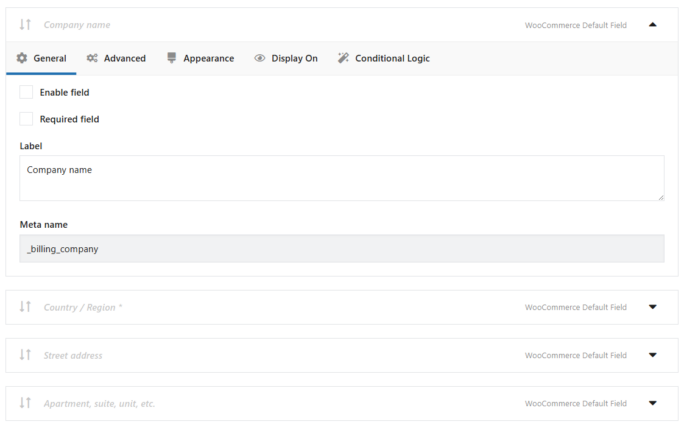684x430 pixels.
Task: Expand the Country / Region field
Action: (653, 307)
